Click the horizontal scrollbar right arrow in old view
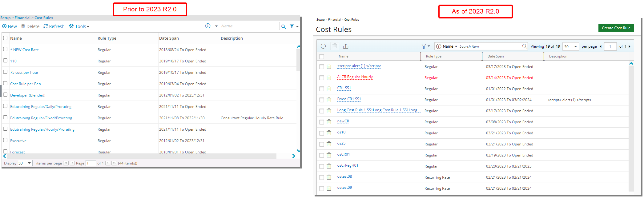This screenshot has height=198, width=644. pos(294,156)
